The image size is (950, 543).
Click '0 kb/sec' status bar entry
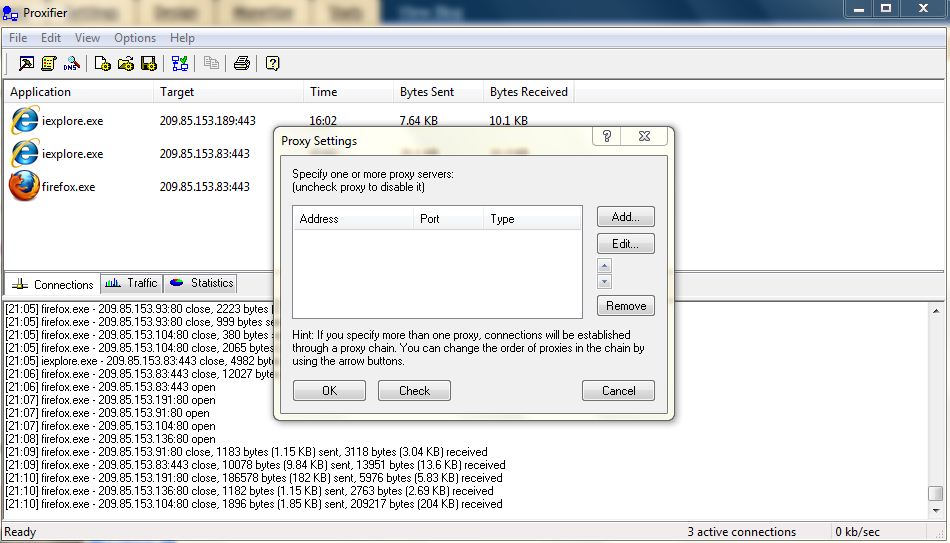(857, 531)
